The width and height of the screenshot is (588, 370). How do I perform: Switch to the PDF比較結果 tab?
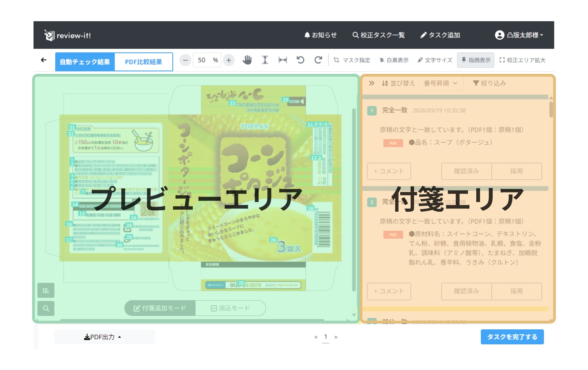(x=144, y=62)
